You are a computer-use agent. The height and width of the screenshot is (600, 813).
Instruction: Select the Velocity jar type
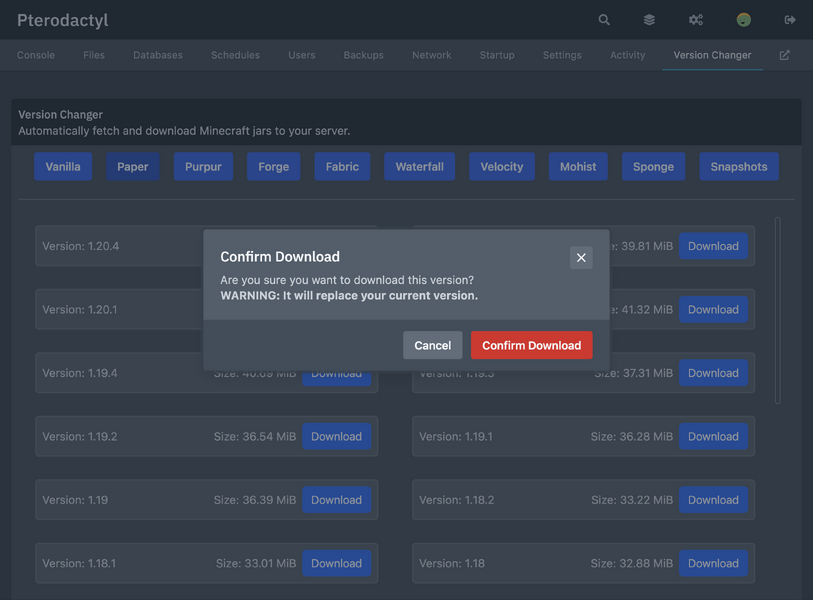pyautogui.click(x=502, y=166)
